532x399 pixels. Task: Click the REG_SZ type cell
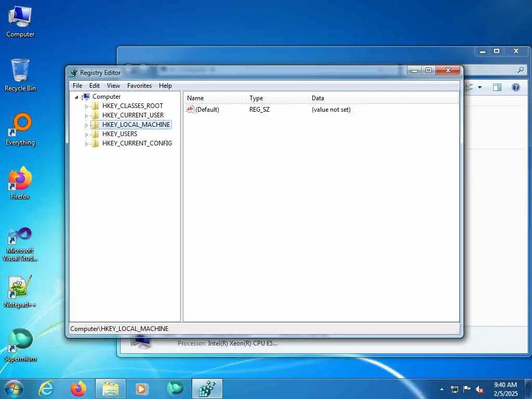click(x=260, y=110)
